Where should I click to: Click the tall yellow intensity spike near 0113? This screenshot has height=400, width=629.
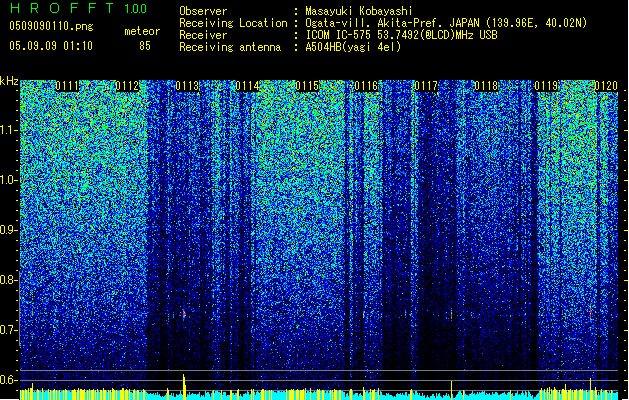(184, 387)
